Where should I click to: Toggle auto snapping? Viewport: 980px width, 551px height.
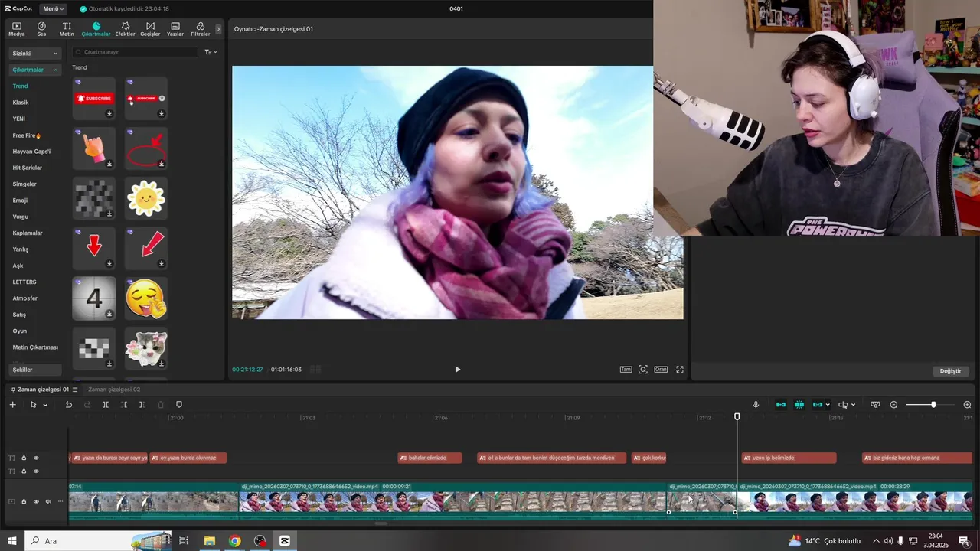coord(799,405)
